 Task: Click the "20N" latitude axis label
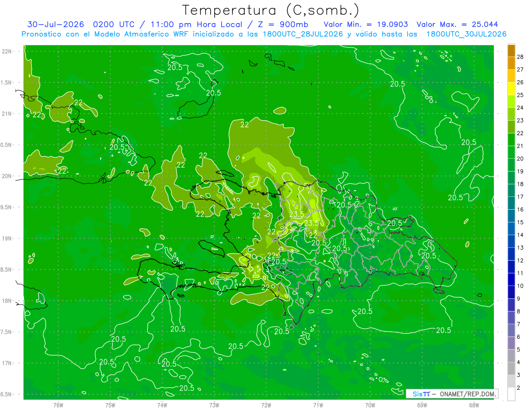(8, 176)
